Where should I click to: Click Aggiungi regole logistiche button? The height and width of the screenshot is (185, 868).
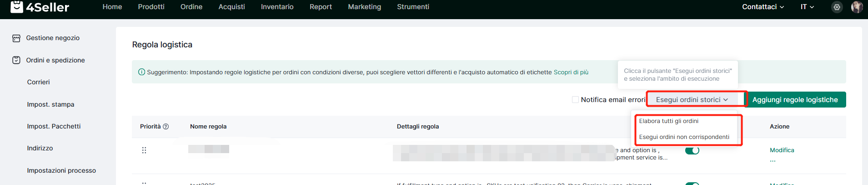pyautogui.click(x=795, y=100)
